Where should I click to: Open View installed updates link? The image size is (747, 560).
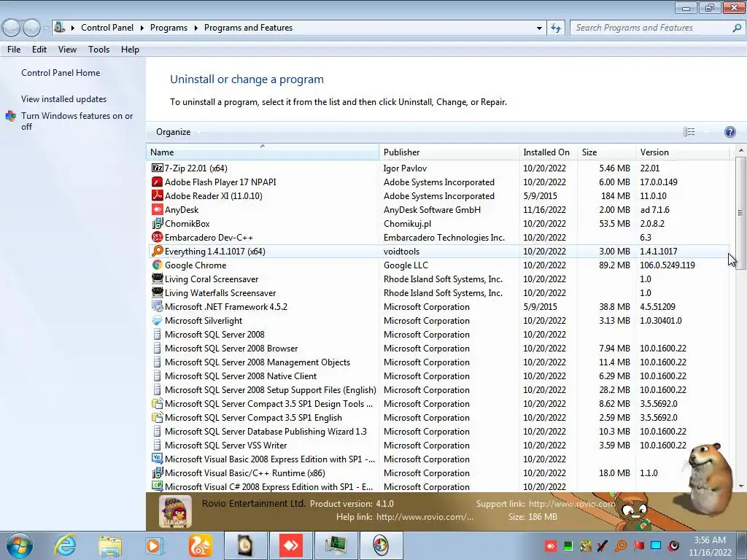click(x=64, y=99)
